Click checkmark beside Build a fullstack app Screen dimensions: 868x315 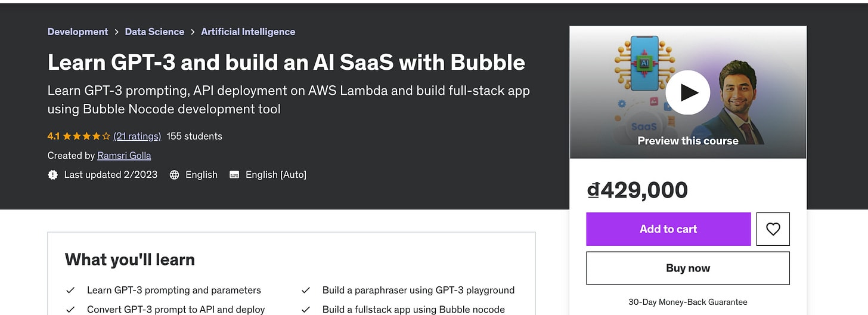(306, 310)
